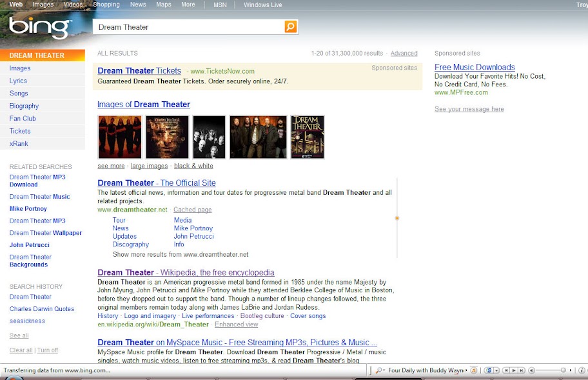Click the speaker mute icon in status bar

[x=531, y=370]
